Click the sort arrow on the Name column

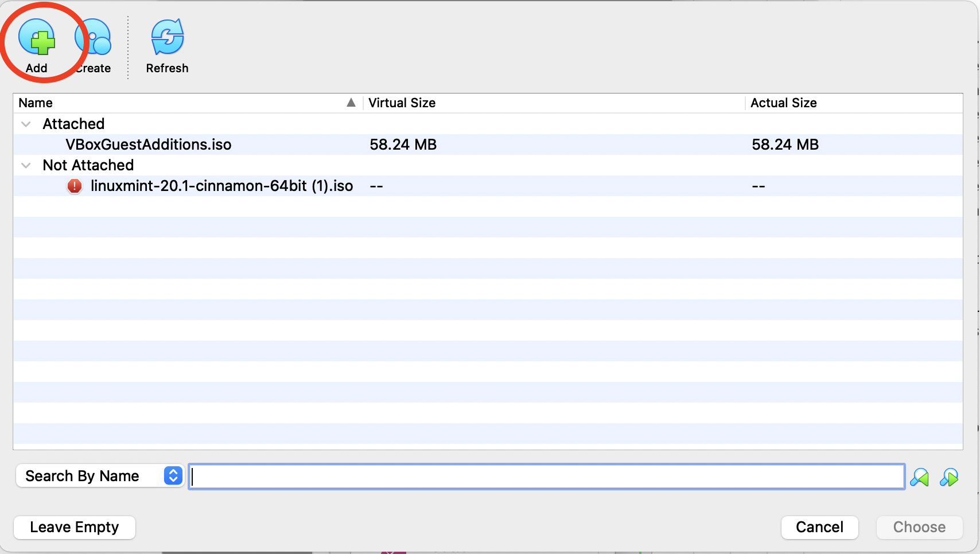352,103
